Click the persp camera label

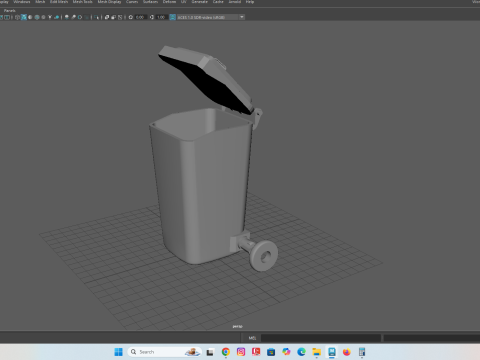click(x=237, y=326)
